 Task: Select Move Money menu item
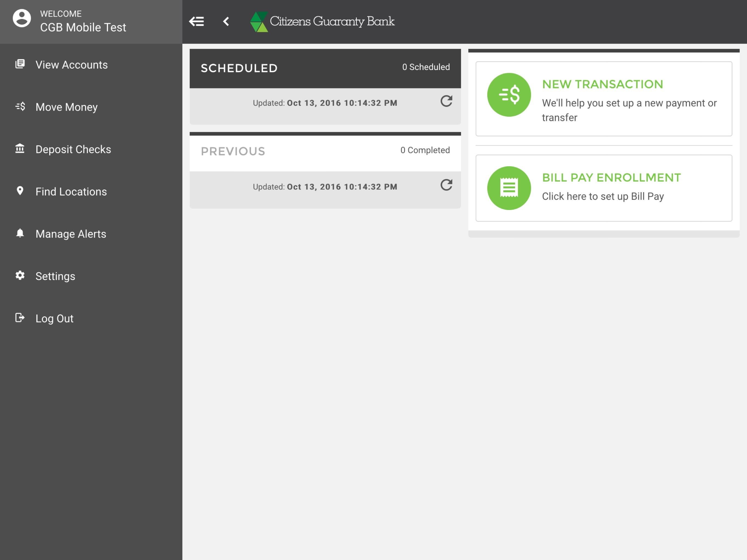point(91,107)
